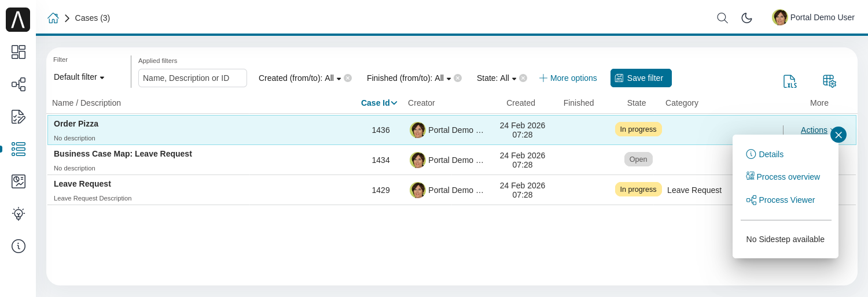The width and height of the screenshot is (868, 297).
Task: Open the Leave Request case row
Action: [451, 190]
